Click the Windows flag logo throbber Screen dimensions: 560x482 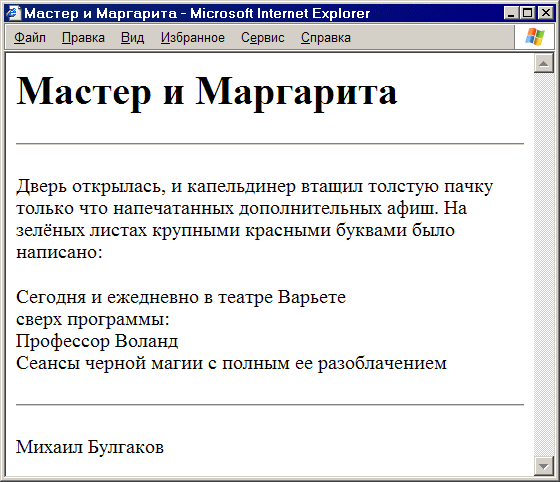535,37
